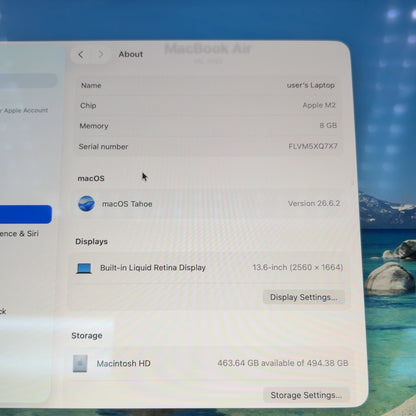Click the Version 26.6.2 text
The image size is (416, 416).
tap(314, 203)
